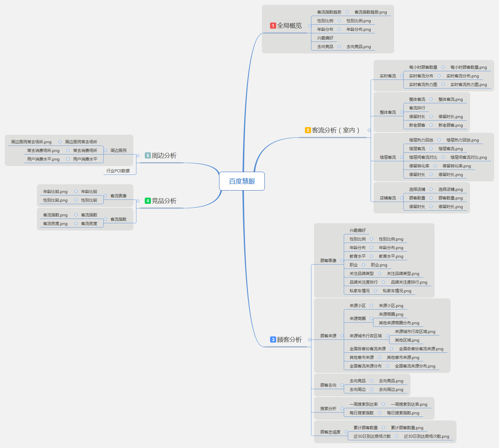
Task: Collapse the 客流密度 node toggle
Action: coord(76,224)
